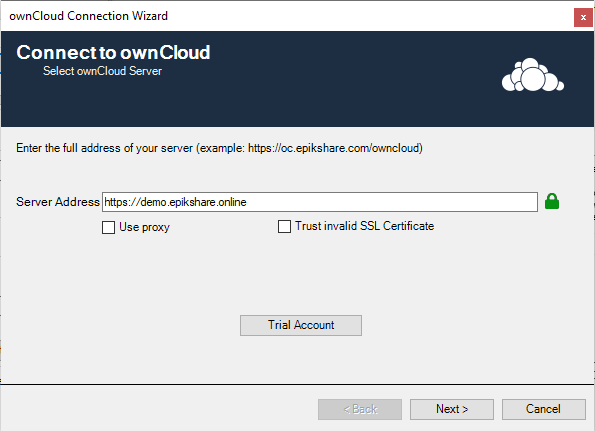
Task: Click the green SSL lock icon
Action: click(x=552, y=201)
